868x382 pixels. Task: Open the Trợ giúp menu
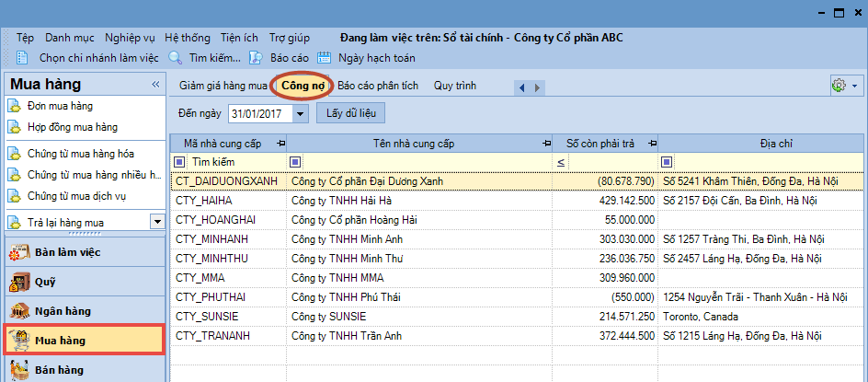[x=290, y=39]
